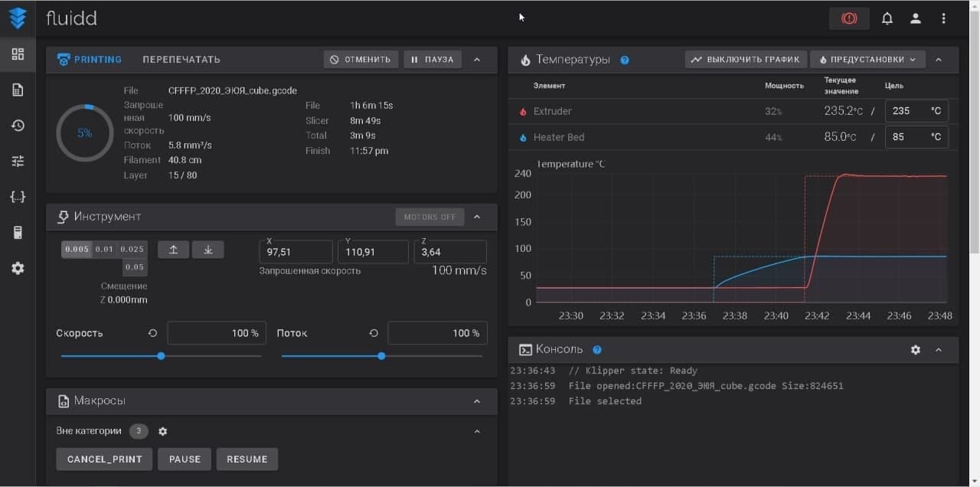Open the G-code files sidebar icon
980x487 pixels.
(18, 90)
